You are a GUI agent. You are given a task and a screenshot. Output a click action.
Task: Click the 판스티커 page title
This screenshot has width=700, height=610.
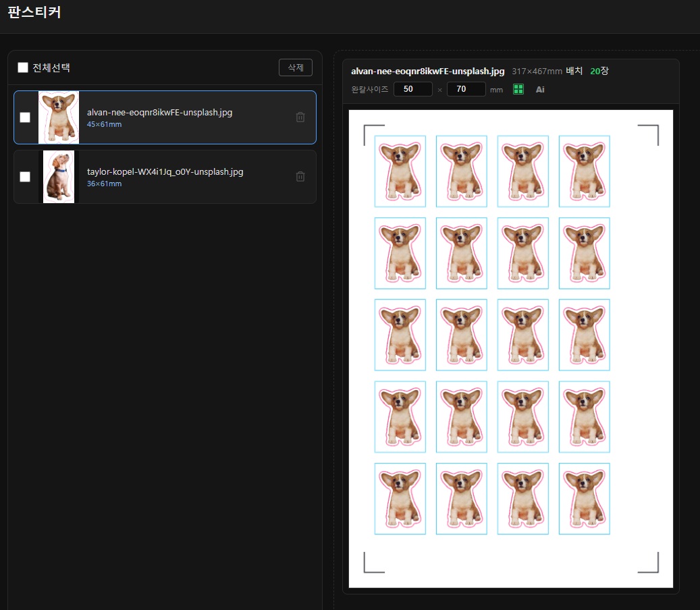point(34,12)
